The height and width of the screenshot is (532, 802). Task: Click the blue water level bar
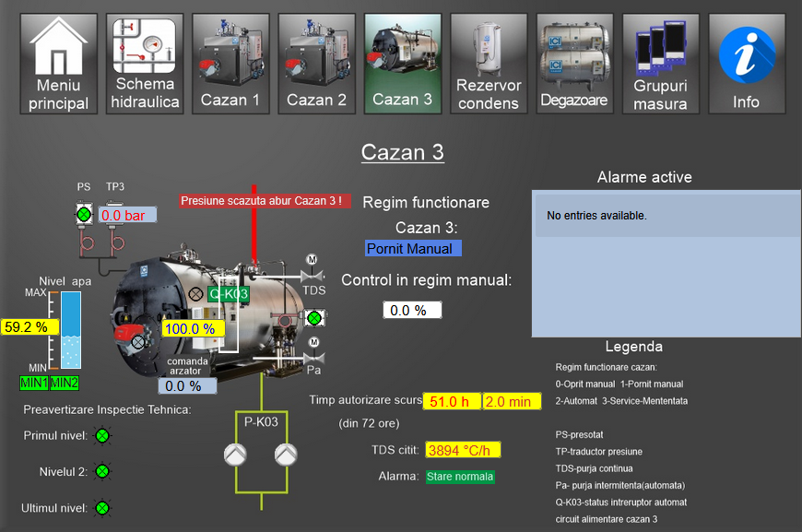71,330
